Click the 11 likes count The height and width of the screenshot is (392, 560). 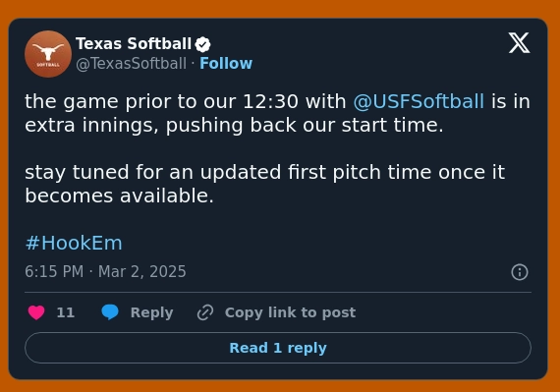(x=66, y=312)
